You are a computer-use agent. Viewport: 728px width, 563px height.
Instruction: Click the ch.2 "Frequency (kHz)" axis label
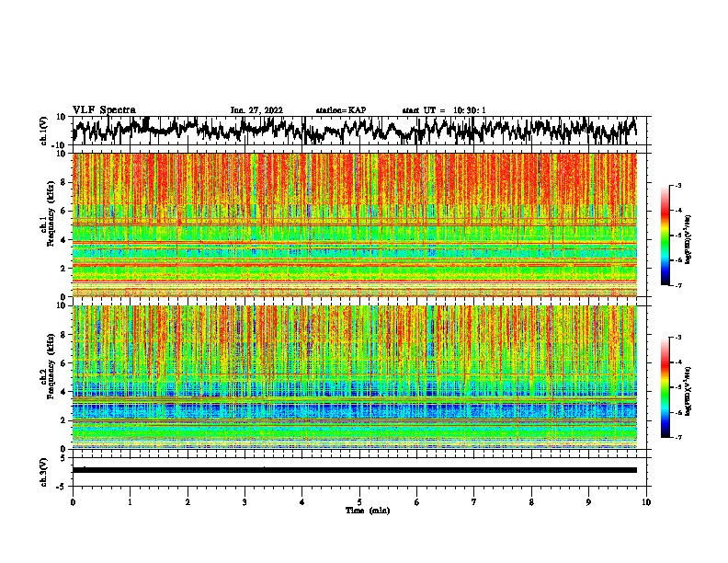point(51,366)
